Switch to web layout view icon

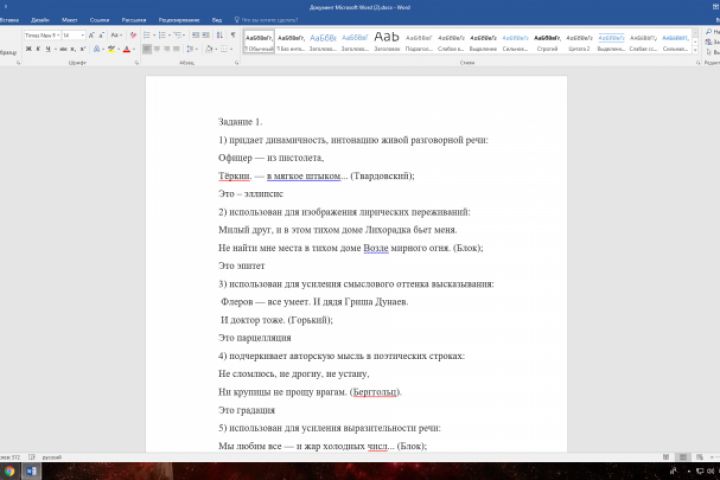click(699, 457)
